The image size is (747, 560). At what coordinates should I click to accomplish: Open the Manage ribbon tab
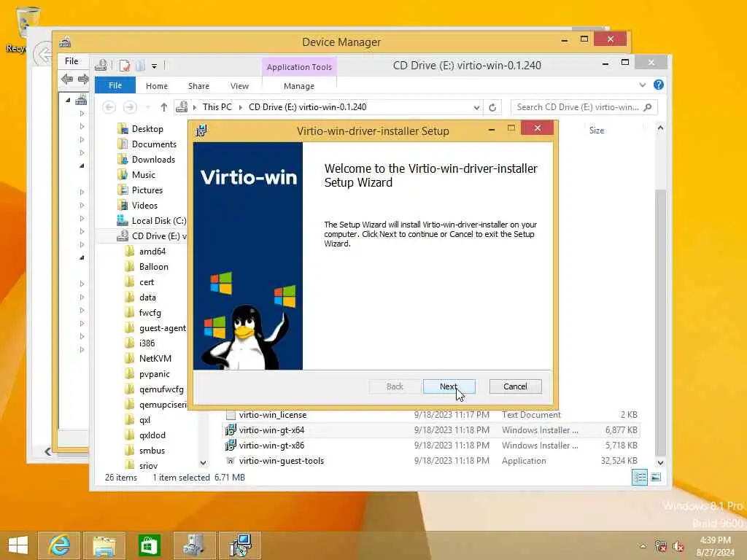[x=298, y=86]
